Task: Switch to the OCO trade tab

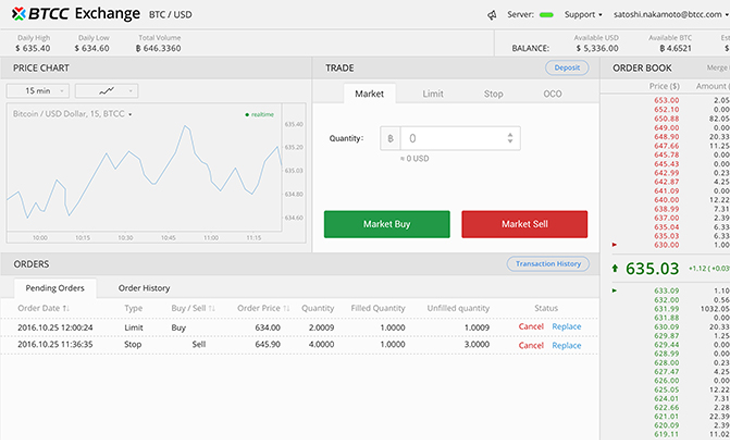Action: click(553, 94)
